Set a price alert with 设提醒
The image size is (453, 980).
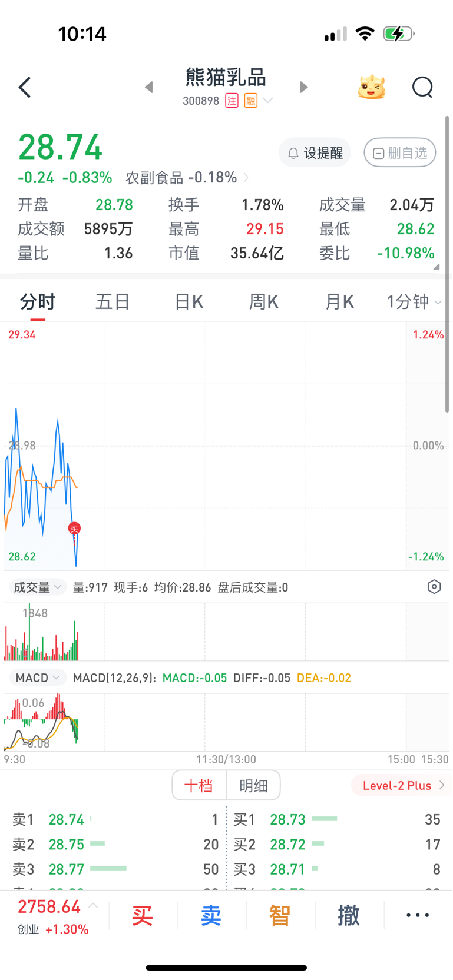click(315, 153)
